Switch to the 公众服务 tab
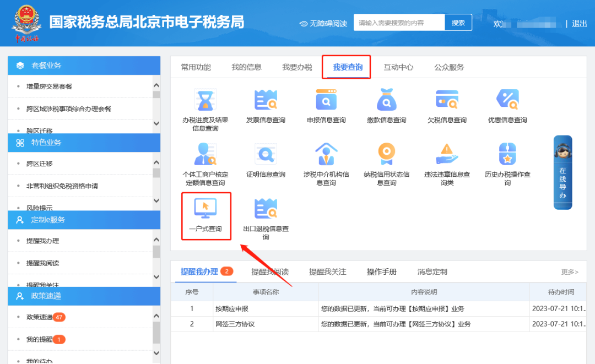 tap(450, 67)
